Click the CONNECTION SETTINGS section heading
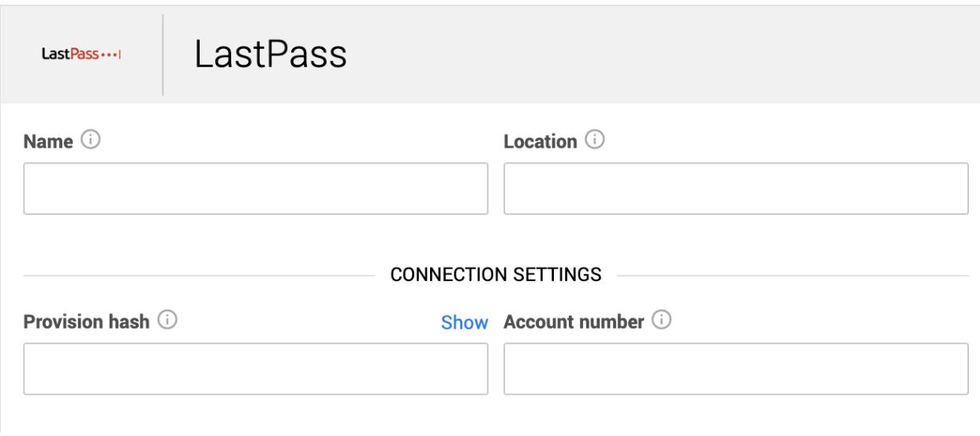This screenshot has height=436, width=980. pos(496,275)
